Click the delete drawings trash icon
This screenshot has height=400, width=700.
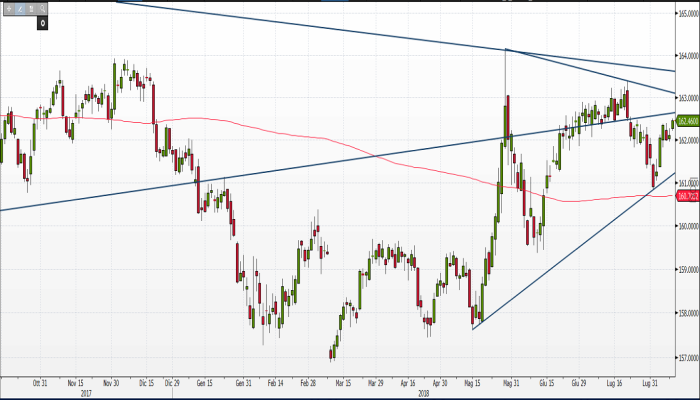31,8
